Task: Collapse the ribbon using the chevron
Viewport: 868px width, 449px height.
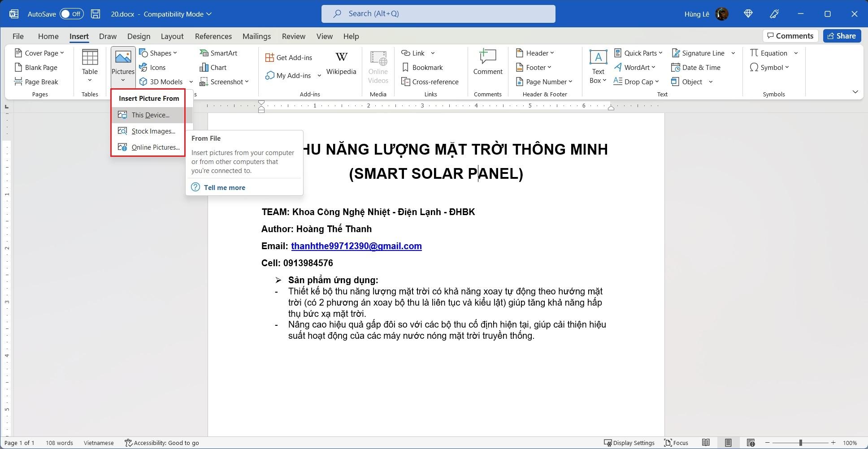Action: tap(855, 91)
